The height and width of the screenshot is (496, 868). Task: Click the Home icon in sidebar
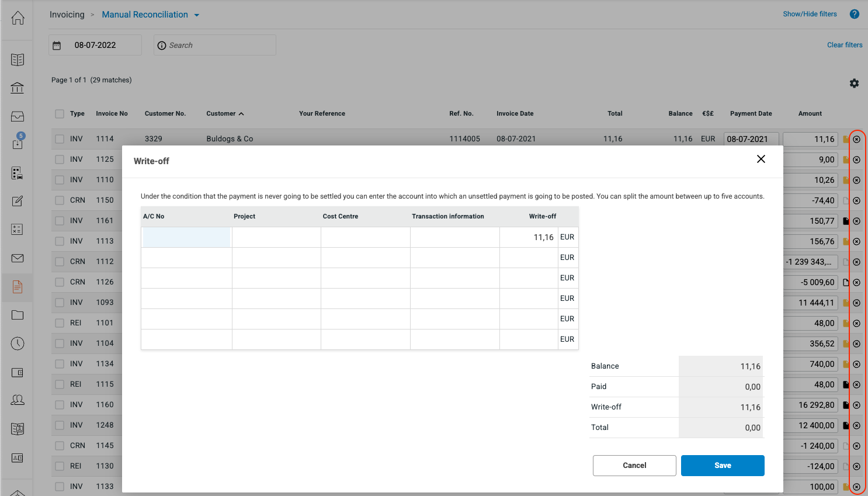pos(18,18)
